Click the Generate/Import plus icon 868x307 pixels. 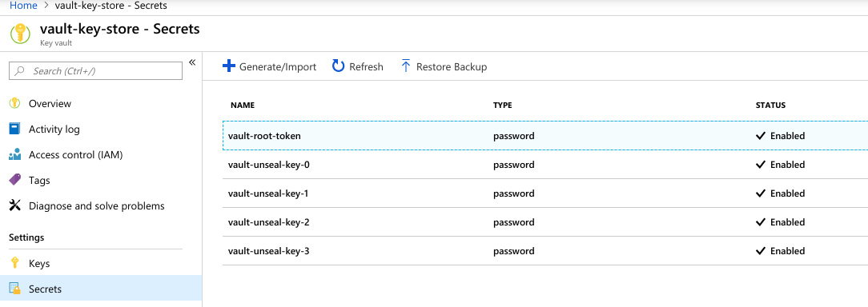(x=229, y=66)
